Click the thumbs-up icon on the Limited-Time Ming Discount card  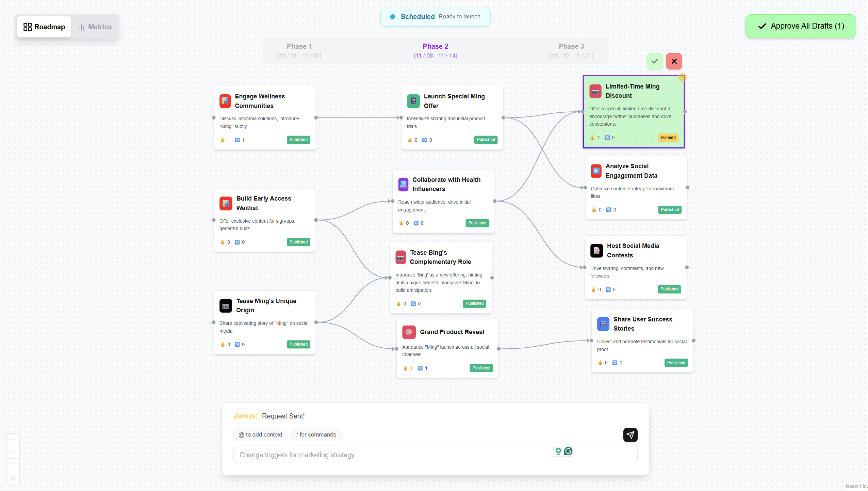pyautogui.click(x=593, y=138)
